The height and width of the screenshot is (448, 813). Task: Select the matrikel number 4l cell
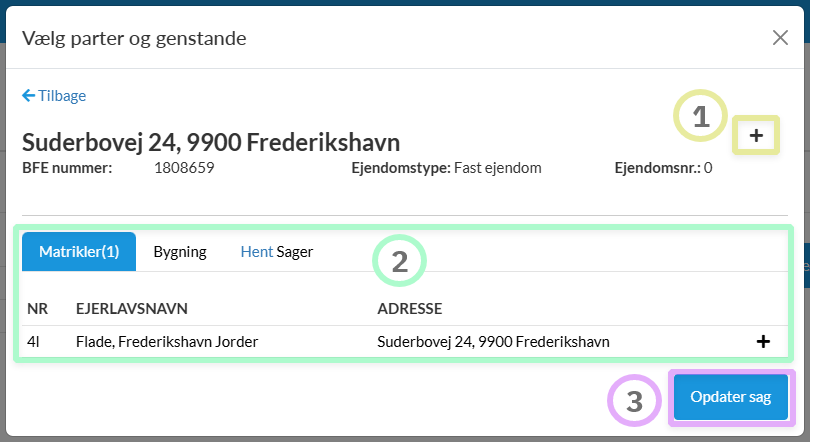[33, 342]
